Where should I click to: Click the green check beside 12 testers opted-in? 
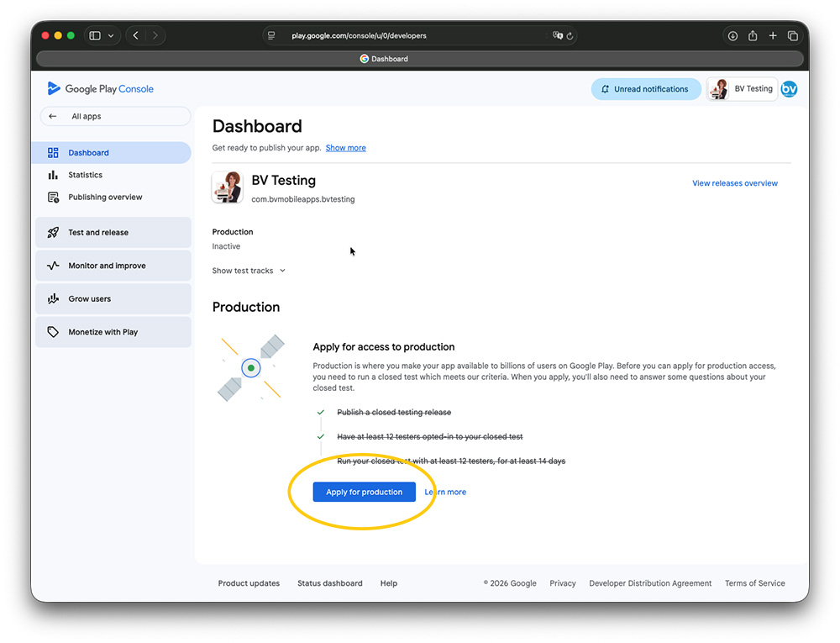[320, 437]
